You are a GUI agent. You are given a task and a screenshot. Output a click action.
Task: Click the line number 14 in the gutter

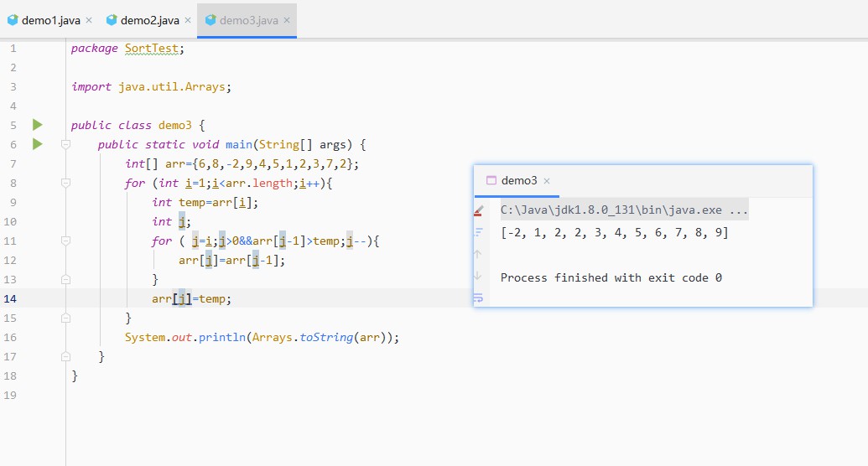pos(10,299)
